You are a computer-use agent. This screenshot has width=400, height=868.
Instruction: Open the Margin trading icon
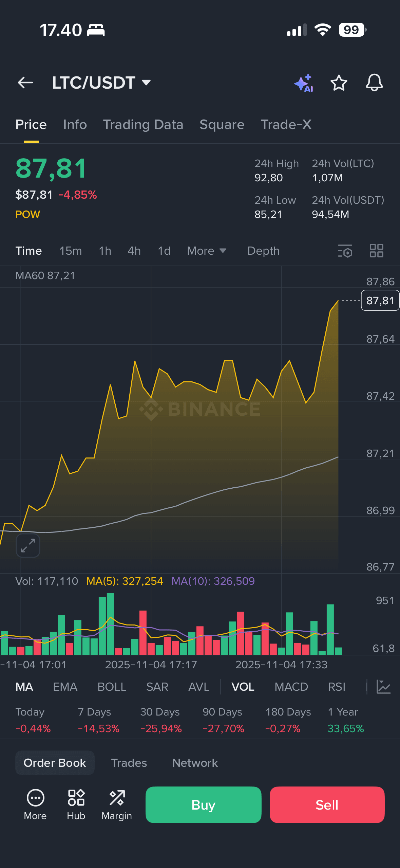[117, 804]
